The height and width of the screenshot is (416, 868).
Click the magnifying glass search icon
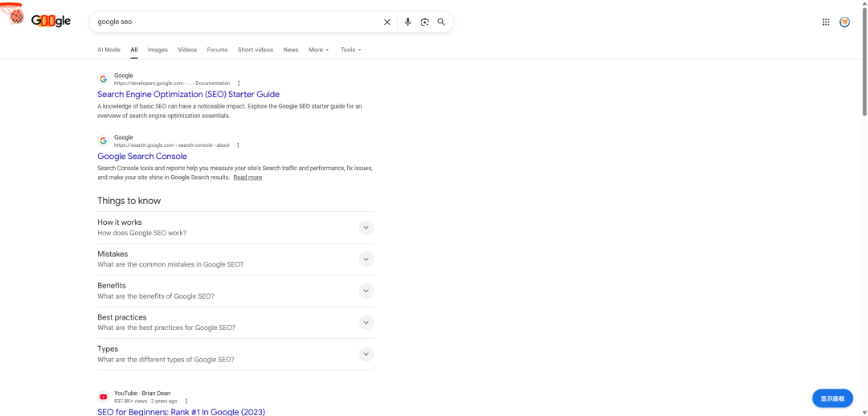pyautogui.click(x=441, y=22)
